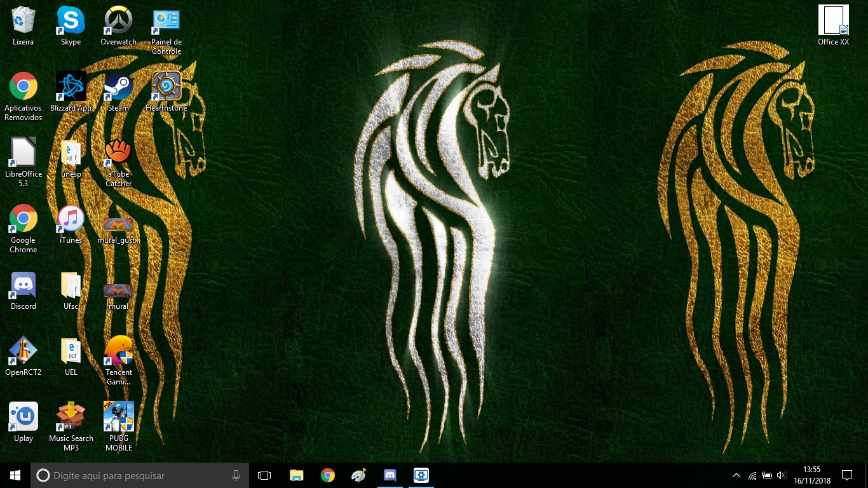This screenshot has height=488, width=868.
Task: Expand the hidden system tray icons
Action: tap(736, 475)
